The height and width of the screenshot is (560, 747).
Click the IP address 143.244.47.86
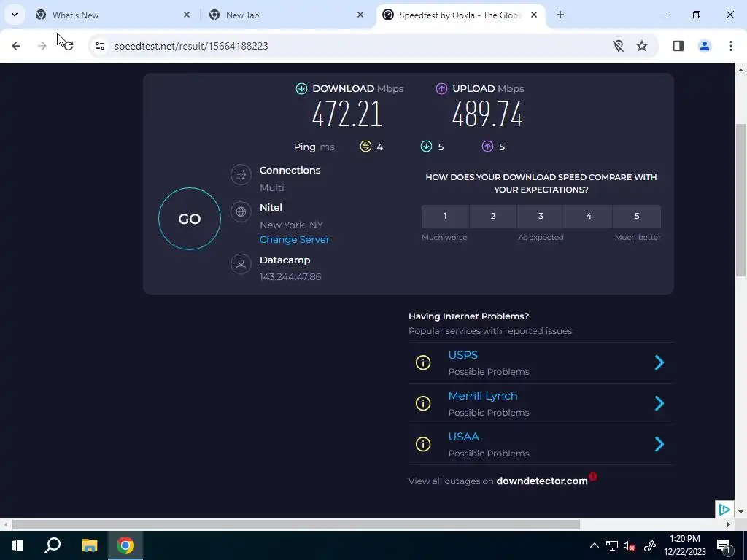[290, 276]
